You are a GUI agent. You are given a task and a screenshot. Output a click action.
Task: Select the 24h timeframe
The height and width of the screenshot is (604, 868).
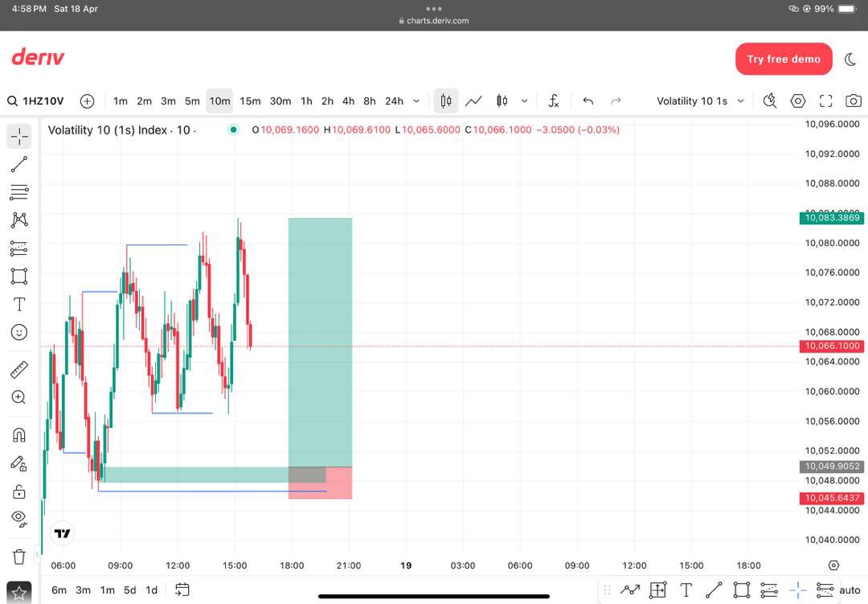[394, 101]
